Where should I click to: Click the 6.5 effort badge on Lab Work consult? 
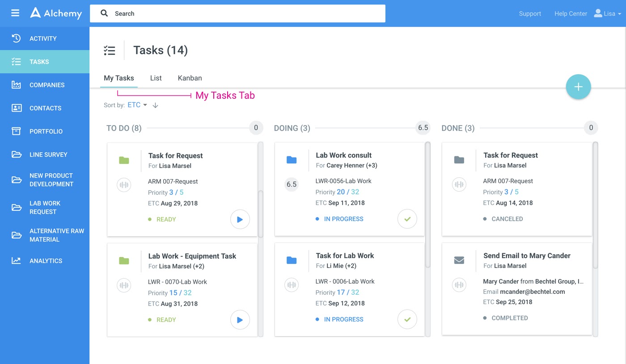click(292, 184)
